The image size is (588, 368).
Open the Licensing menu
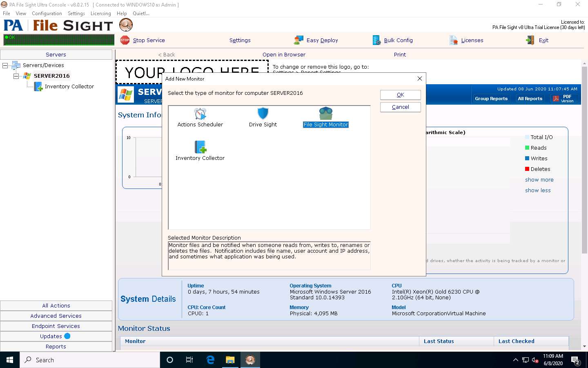[x=101, y=13]
